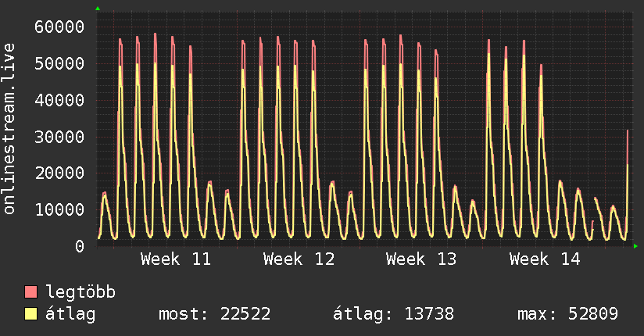Click the Week 13 axis label

[x=421, y=259]
